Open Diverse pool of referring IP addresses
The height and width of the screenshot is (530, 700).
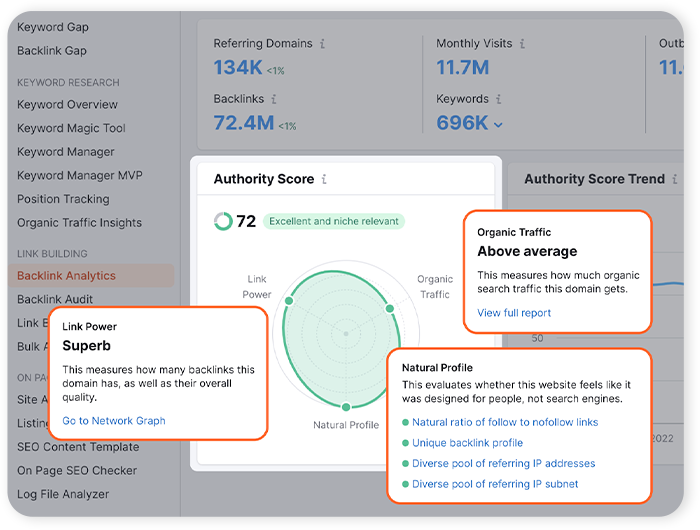504,463
